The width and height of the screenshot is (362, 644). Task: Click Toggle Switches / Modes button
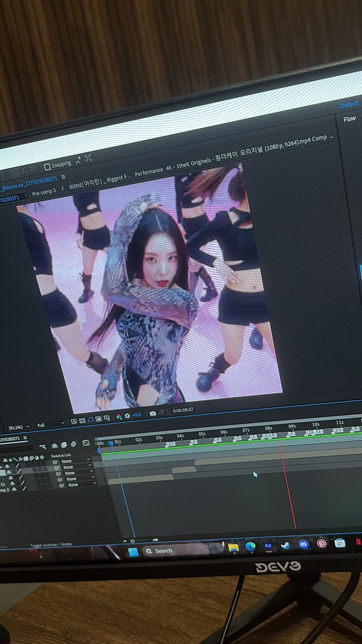(x=51, y=544)
